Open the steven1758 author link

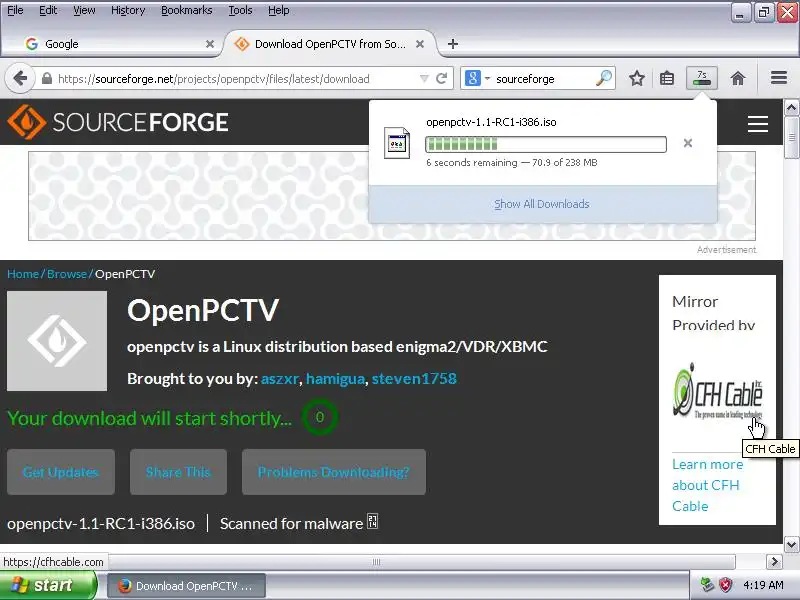pyautogui.click(x=414, y=379)
